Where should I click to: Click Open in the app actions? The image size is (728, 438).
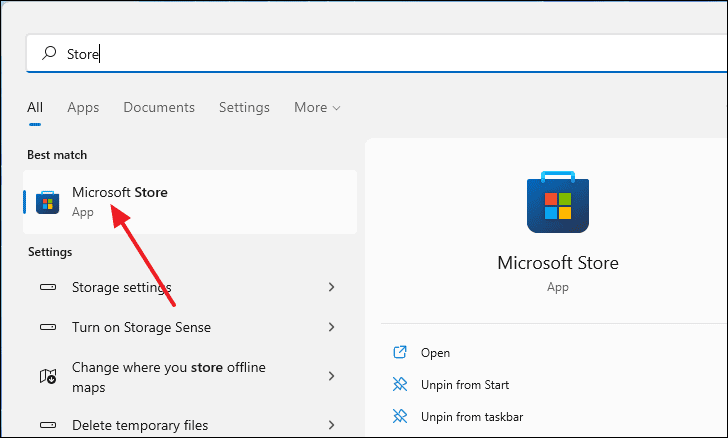[x=435, y=353]
